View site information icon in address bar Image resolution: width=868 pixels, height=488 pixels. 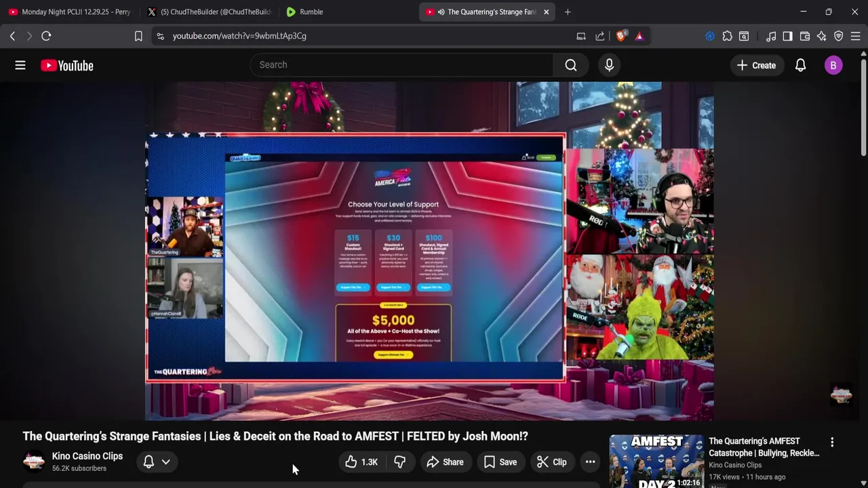tap(160, 36)
